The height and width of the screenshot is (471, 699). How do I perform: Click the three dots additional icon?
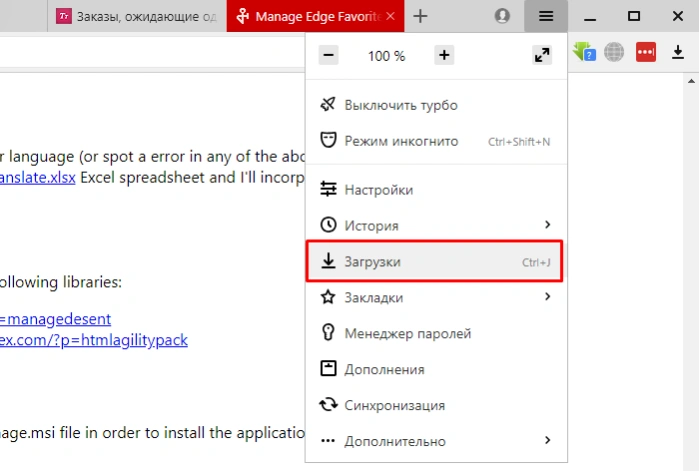click(328, 441)
